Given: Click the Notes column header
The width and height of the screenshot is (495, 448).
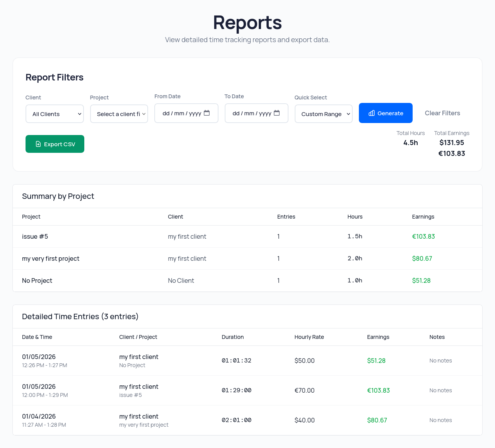Looking at the screenshot, I should 437,337.
